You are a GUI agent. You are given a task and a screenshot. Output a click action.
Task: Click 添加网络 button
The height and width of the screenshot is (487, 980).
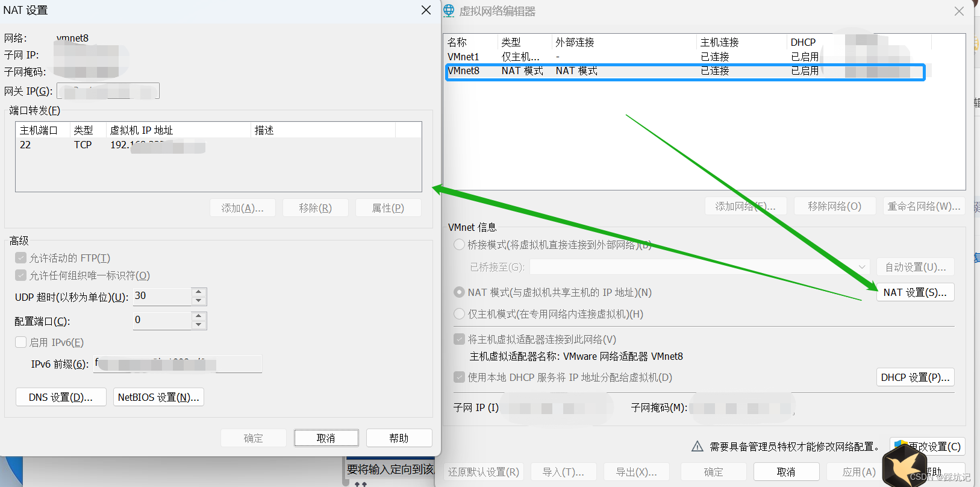(x=745, y=206)
